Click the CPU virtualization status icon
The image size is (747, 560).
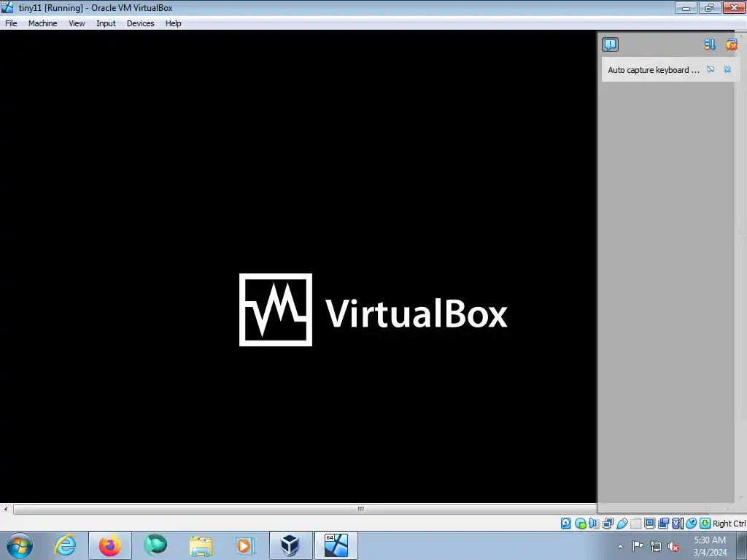click(677, 524)
